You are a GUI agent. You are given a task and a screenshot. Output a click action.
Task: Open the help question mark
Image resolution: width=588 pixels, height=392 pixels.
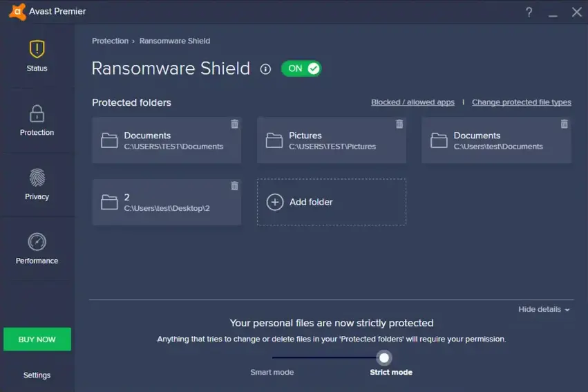529,12
